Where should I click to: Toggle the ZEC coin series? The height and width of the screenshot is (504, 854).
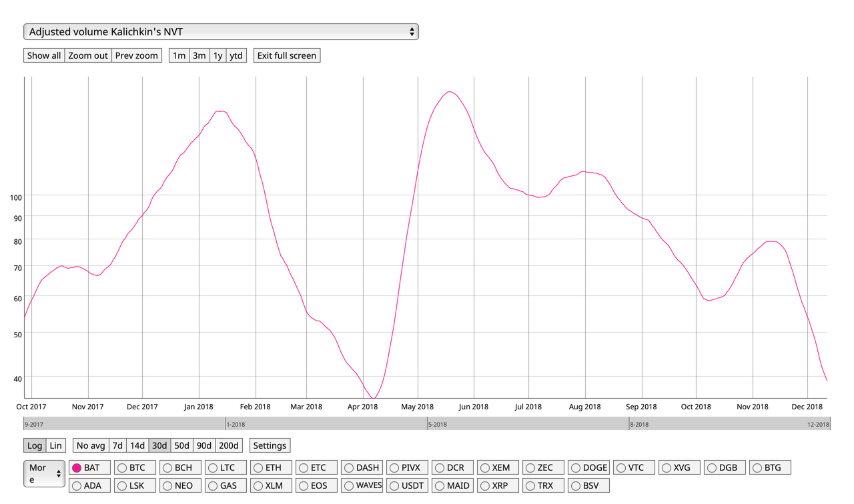click(x=544, y=467)
